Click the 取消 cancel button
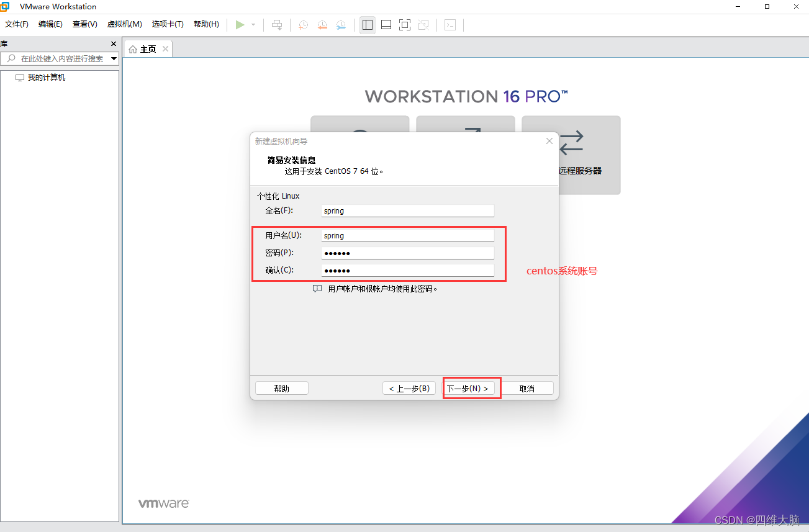 (x=527, y=388)
